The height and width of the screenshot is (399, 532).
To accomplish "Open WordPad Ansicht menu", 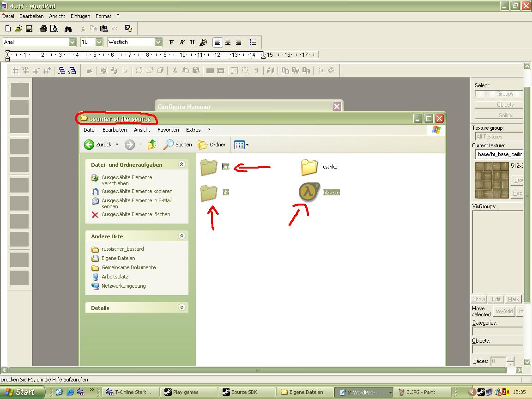I will (x=57, y=16).
